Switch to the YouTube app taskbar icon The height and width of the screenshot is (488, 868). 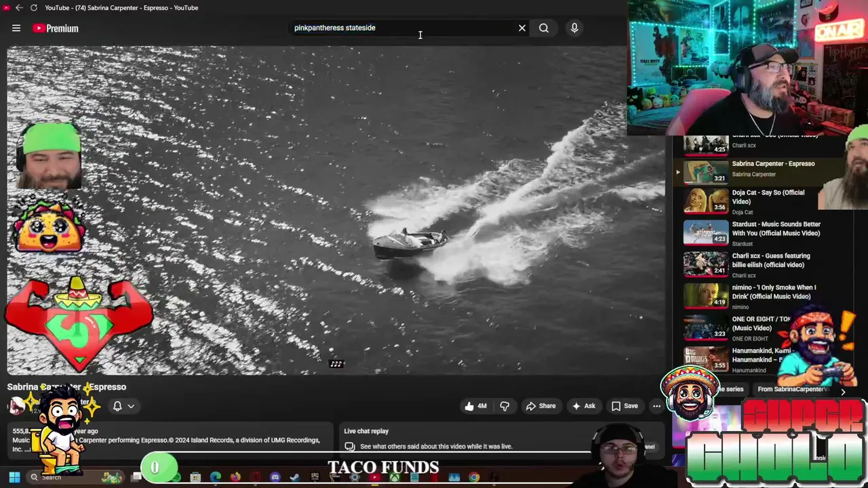(x=374, y=477)
